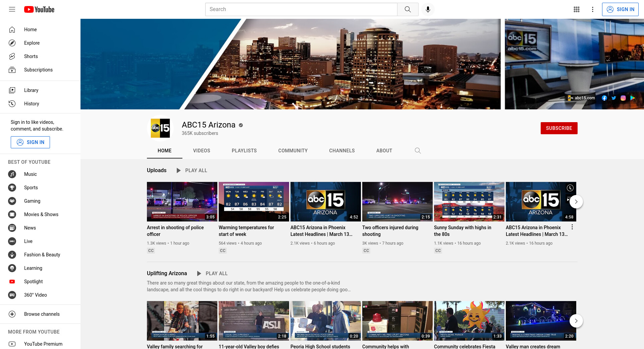Image resolution: width=644 pixels, height=349 pixels.
Task: Open History in the sidebar
Action: click(x=40, y=104)
